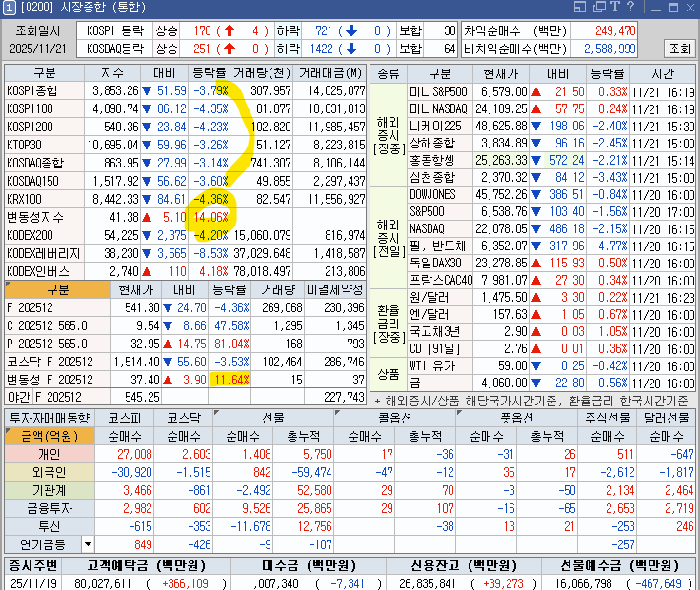The image size is (700, 590).
Task: Select the KODEX레버리지 row
Action: point(185,253)
